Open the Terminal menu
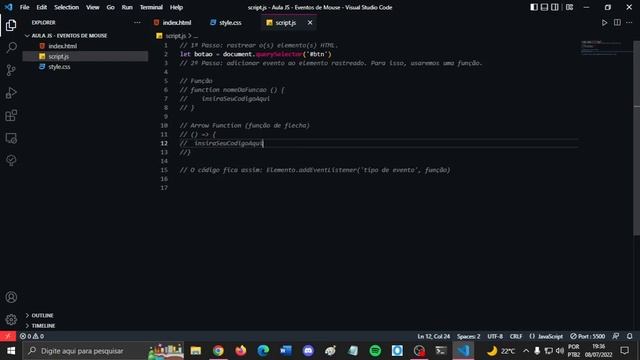The width and height of the screenshot is (640, 360). point(151,7)
